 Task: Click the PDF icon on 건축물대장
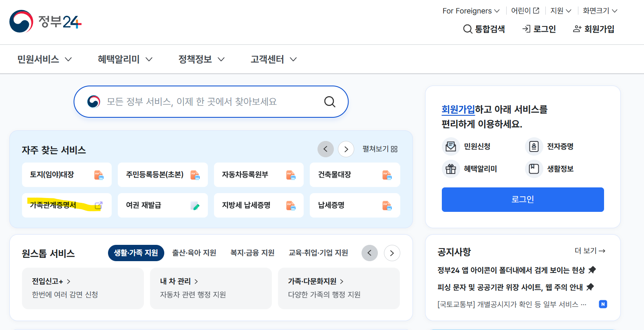(387, 175)
